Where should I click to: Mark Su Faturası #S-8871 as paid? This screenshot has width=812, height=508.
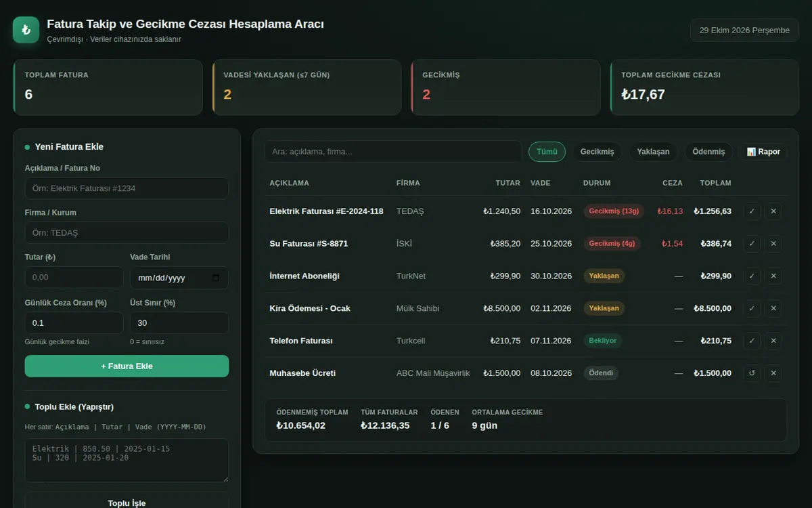coord(752,244)
